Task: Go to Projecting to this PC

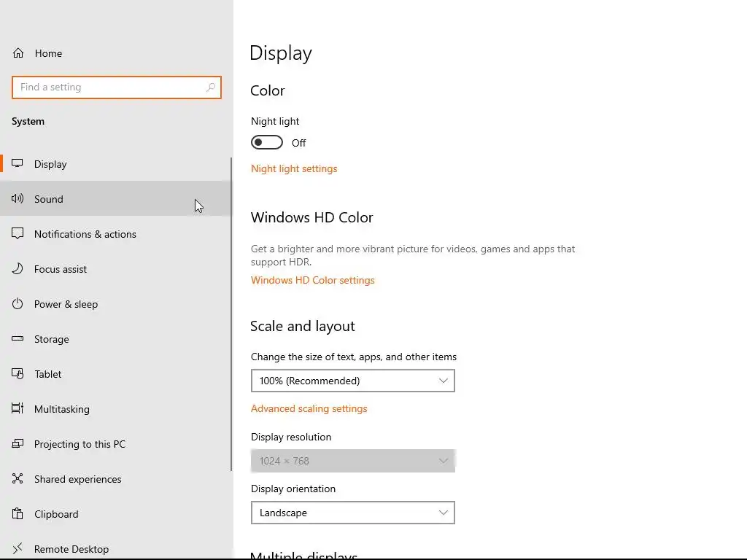Action: (x=80, y=444)
